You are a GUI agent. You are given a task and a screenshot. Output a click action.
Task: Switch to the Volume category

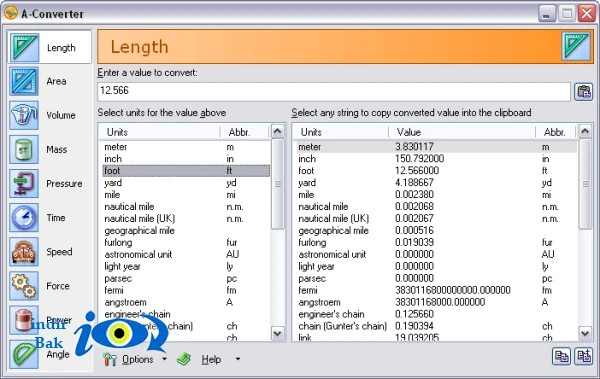coord(24,115)
